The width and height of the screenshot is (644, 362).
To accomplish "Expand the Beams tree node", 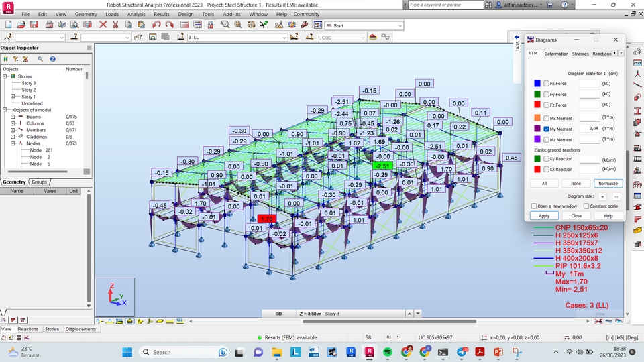I will (13, 117).
